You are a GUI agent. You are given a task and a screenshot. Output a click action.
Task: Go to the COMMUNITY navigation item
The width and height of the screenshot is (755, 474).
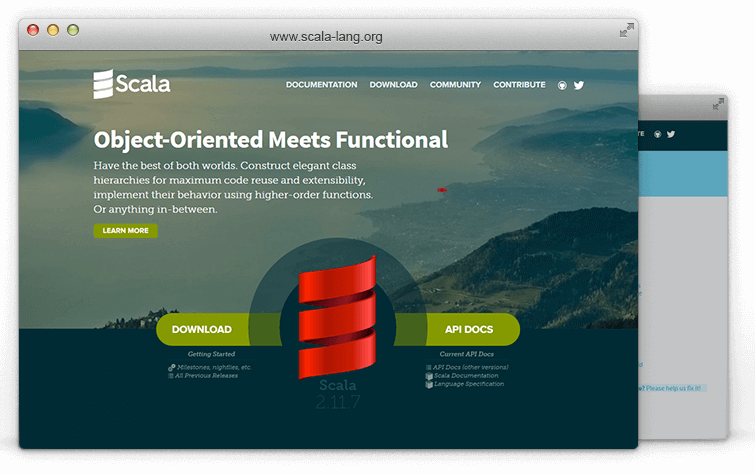click(x=455, y=85)
